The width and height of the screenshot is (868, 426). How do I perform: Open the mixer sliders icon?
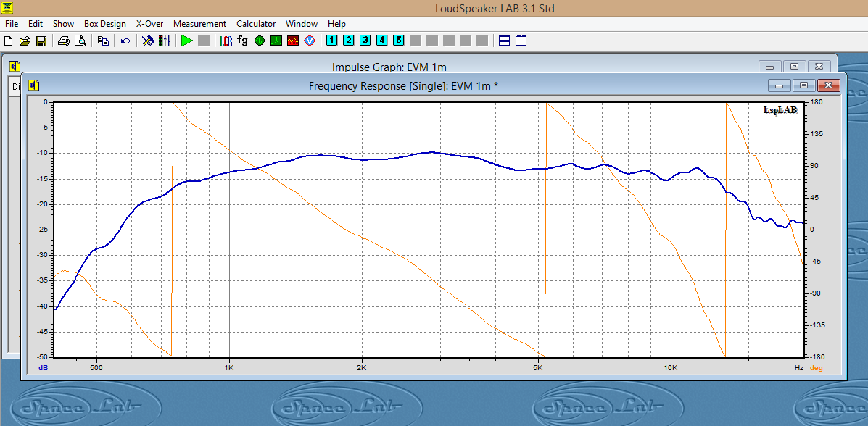click(165, 41)
